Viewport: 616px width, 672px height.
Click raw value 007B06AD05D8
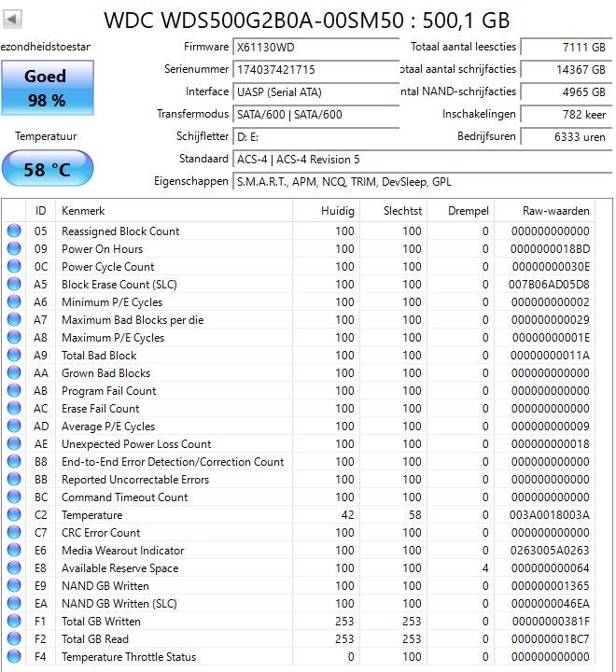[x=549, y=284]
